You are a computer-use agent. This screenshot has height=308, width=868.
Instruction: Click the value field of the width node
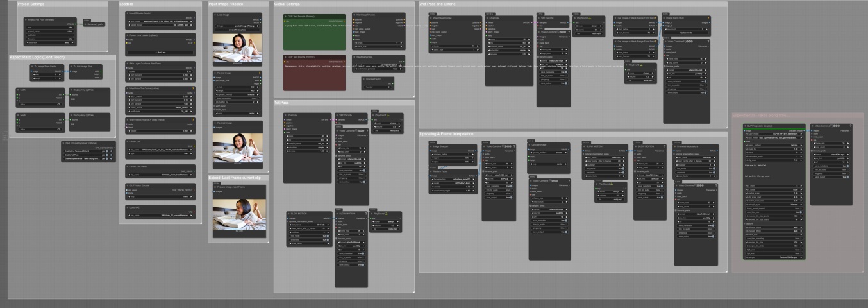pyautogui.click(x=40, y=104)
